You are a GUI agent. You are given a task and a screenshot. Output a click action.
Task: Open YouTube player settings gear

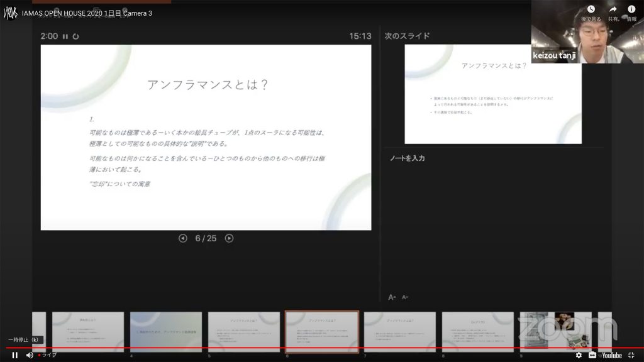tap(579, 356)
